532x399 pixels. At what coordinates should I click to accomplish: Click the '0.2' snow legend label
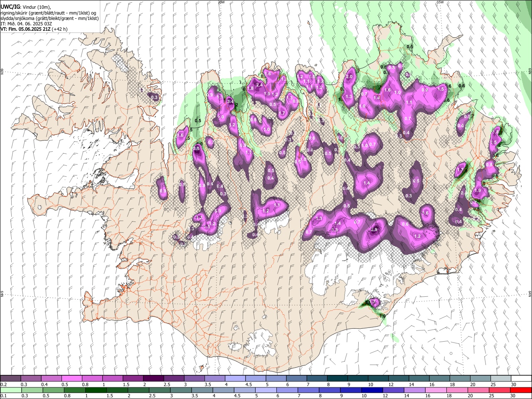[x=3, y=384]
